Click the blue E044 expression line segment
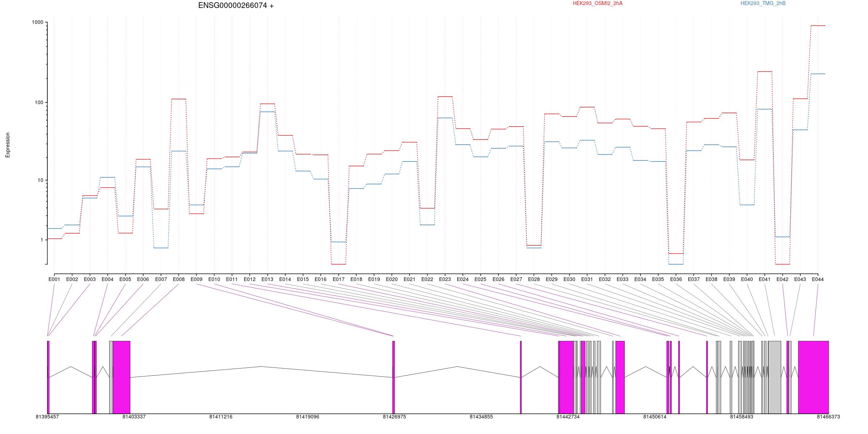The width and height of the screenshot is (868, 434). pos(818,74)
